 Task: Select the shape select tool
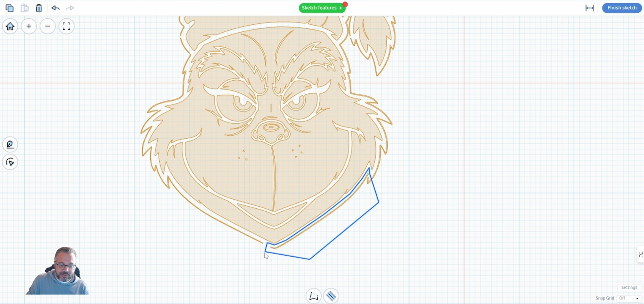point(10,162)
